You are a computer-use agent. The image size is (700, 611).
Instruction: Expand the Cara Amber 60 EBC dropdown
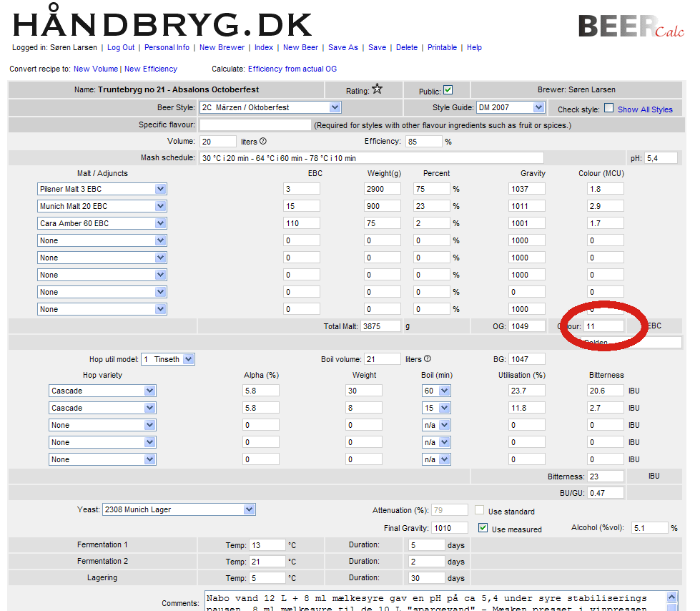tap(102, 223)
